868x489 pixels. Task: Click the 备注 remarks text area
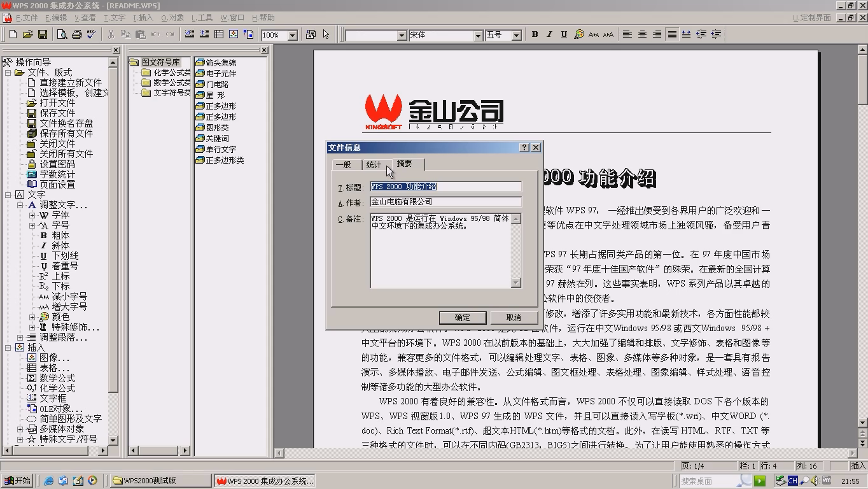pos(440,251)
